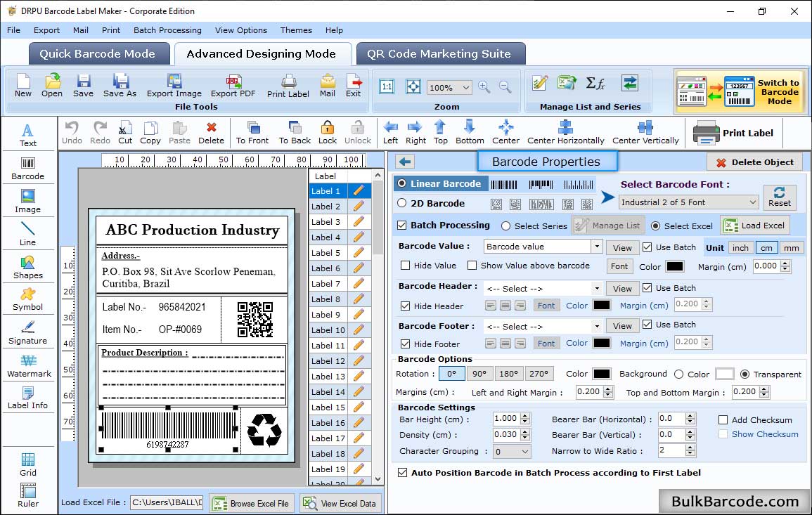Select the Text tool in sidebar
812x515 pixels.
[28, 136]
